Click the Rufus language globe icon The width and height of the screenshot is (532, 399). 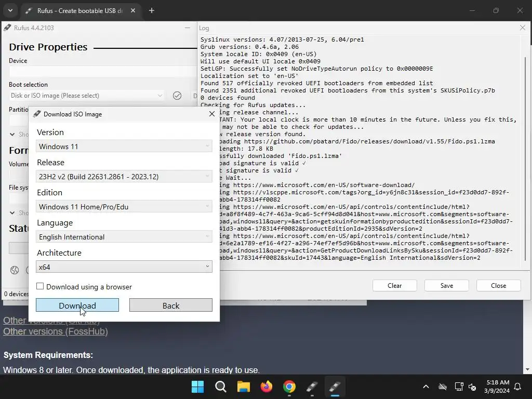(15, 270)
